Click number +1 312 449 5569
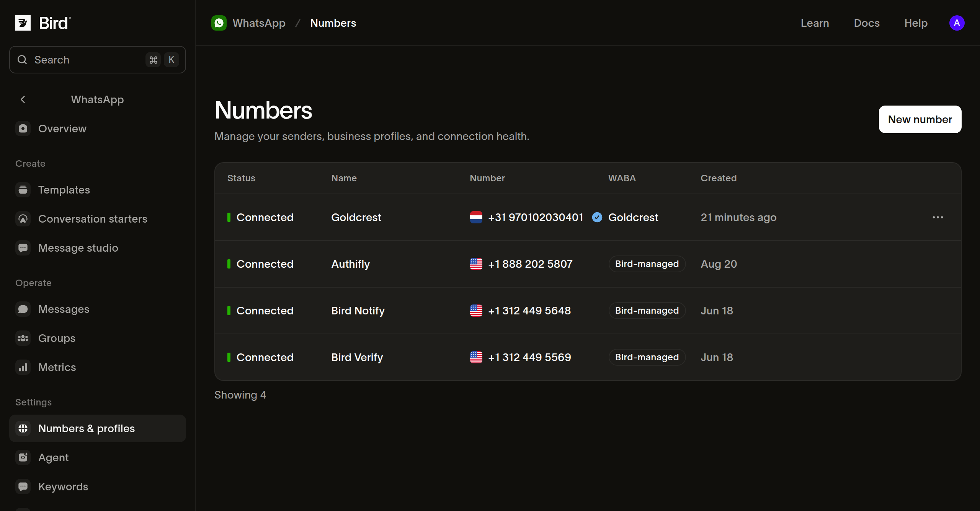The height and width of the screenshot is (511, 980). point(529,357)
